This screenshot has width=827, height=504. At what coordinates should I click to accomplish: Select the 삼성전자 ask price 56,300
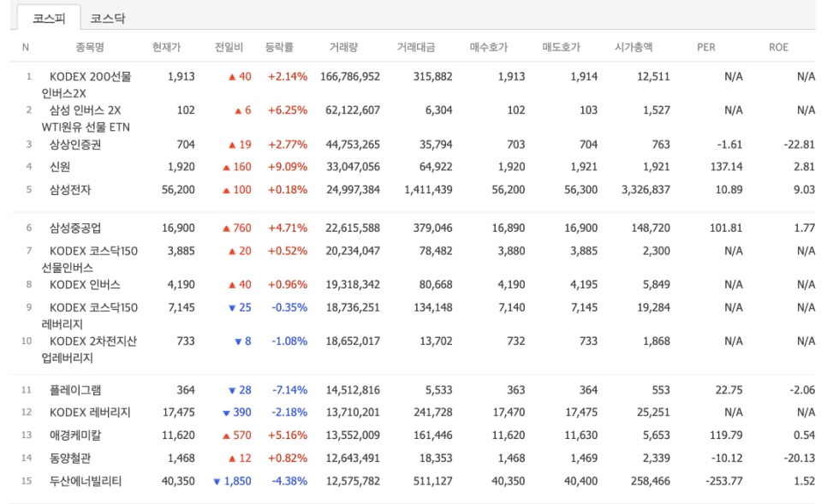pos(580,189)
